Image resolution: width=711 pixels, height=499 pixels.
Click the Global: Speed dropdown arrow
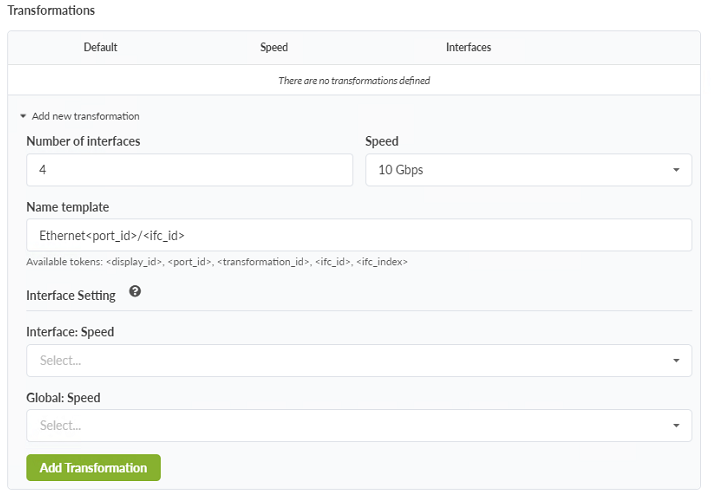point(676,425)
